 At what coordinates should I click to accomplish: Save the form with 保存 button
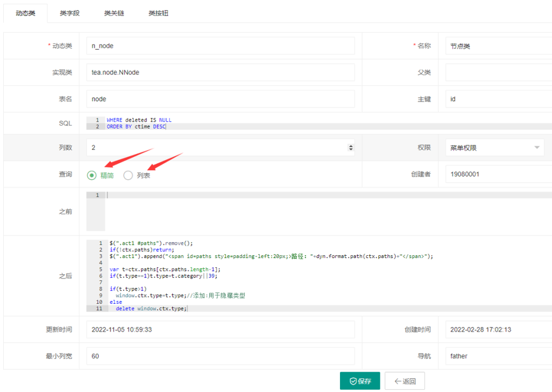[x=360, y=381]
